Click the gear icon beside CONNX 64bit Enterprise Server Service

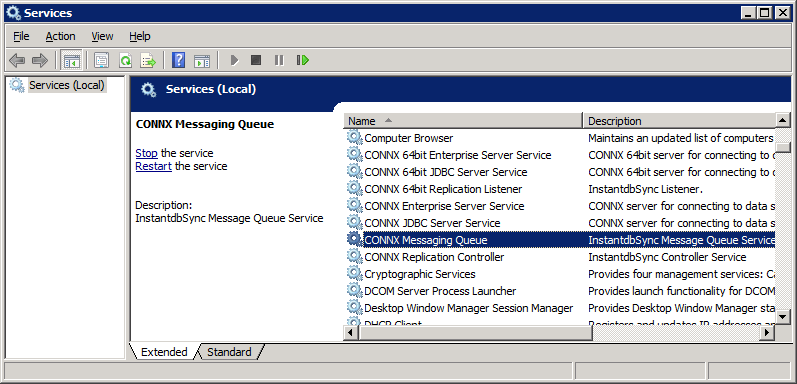(354, 155)
